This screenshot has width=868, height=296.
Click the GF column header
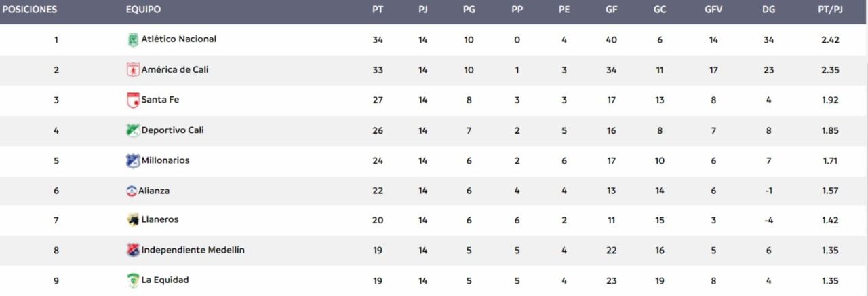tap(611, 10)
